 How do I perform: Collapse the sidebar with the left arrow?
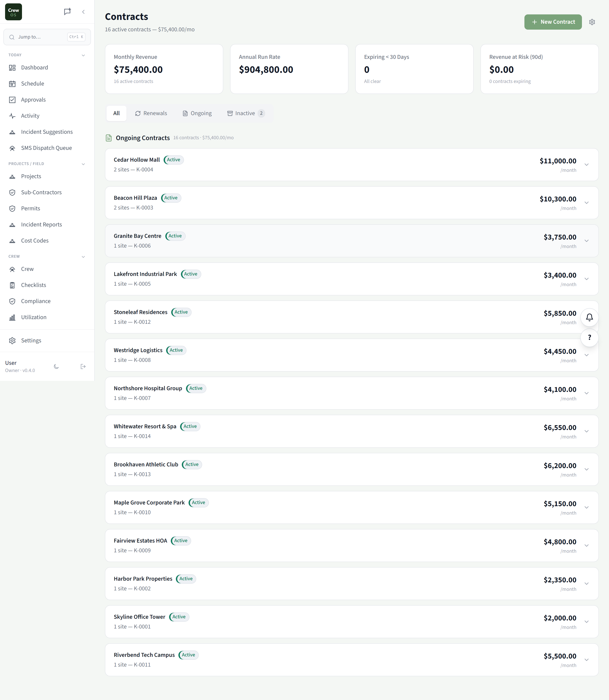click(83, 12)
